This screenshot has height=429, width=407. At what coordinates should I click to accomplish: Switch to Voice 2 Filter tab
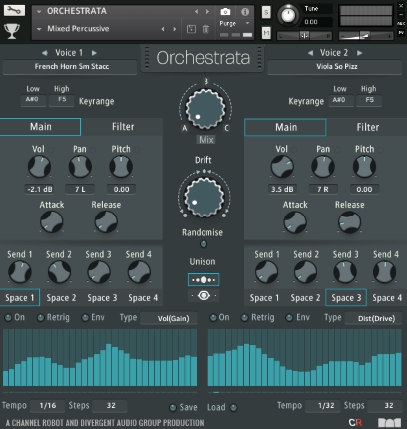(368, 127)
